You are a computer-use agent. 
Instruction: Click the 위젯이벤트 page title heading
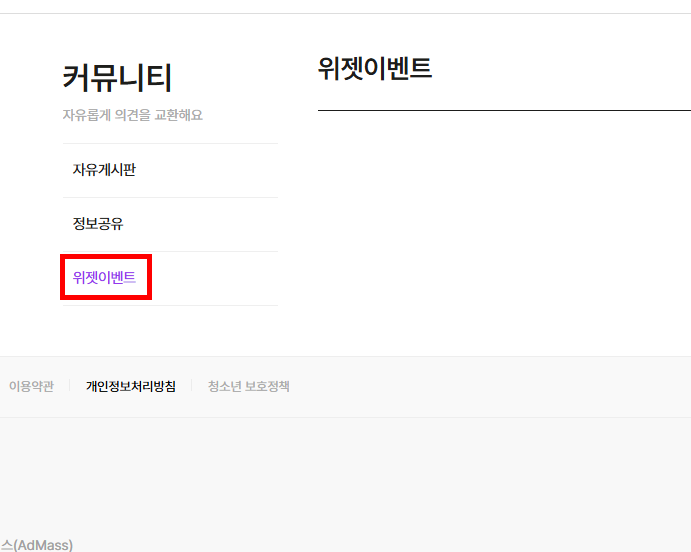coord(375,69)
